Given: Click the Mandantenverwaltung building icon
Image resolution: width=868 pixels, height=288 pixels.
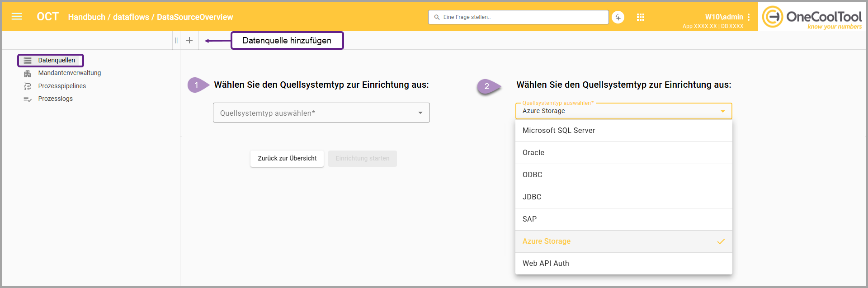Looking at the screenshot, I should [x=28, y=73].
